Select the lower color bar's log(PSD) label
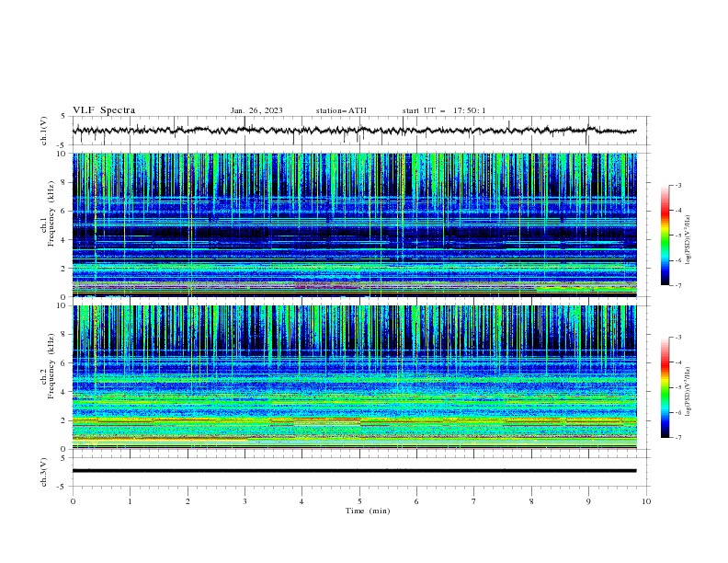Image resolution: width=728 pixels, height=563 pixels. [688, 391]
